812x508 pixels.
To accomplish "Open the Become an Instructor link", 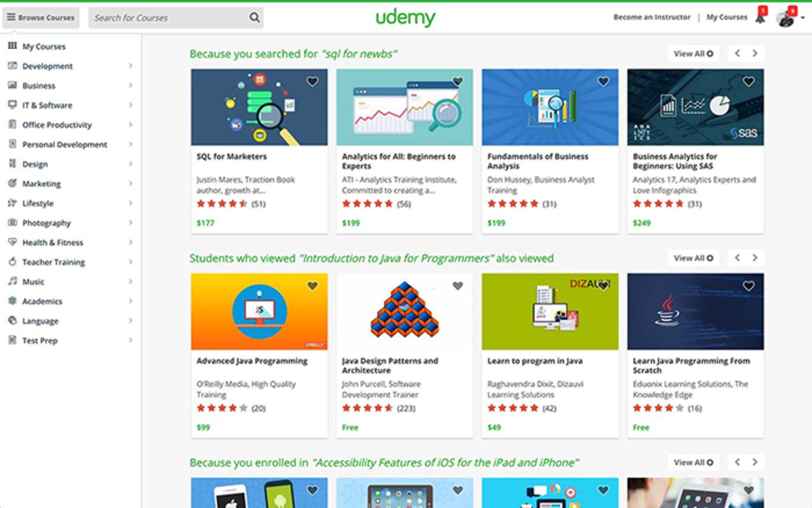I will tap(653, 17).
